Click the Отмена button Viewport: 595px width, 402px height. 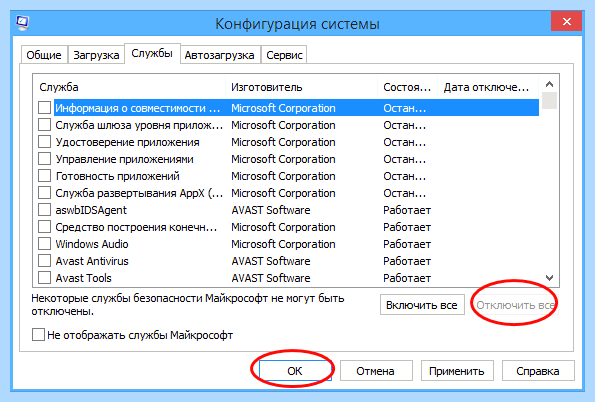[376, 370]
